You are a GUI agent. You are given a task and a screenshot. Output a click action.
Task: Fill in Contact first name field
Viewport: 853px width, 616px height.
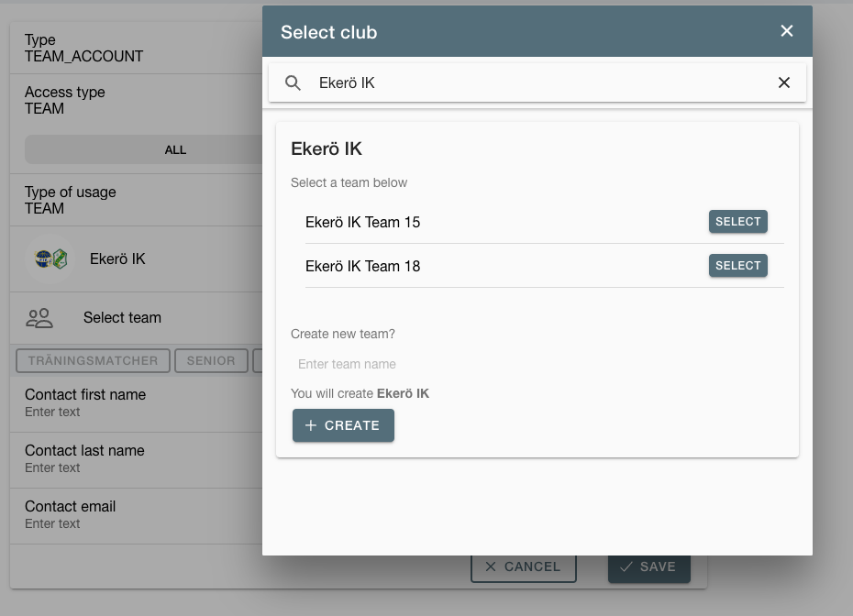point(136,402)
